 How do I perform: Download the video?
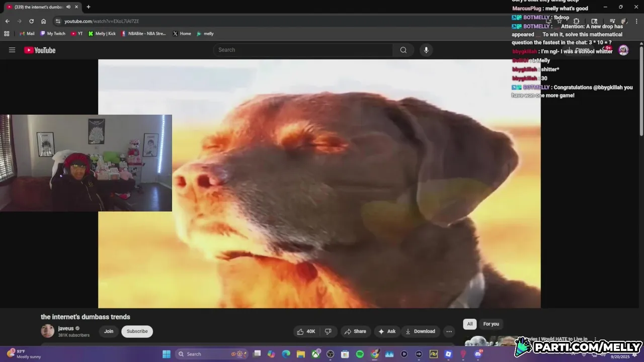pyautogui.click(x=420, y=331)
